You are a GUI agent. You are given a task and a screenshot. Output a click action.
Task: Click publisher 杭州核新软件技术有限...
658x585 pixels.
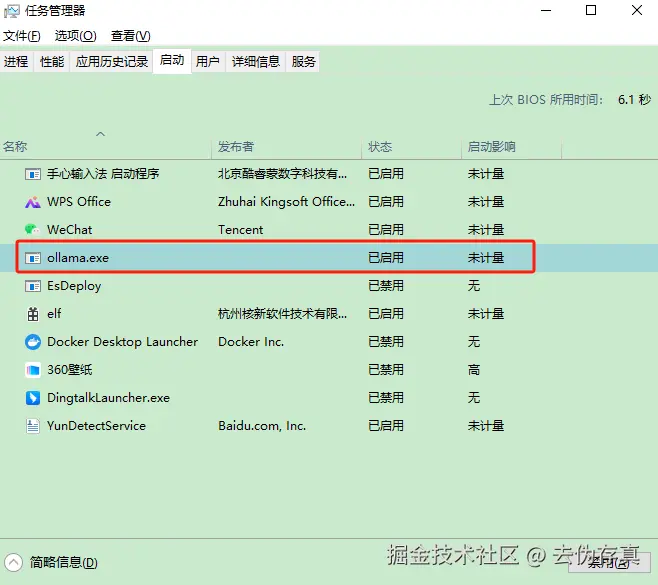click(282, 313)
